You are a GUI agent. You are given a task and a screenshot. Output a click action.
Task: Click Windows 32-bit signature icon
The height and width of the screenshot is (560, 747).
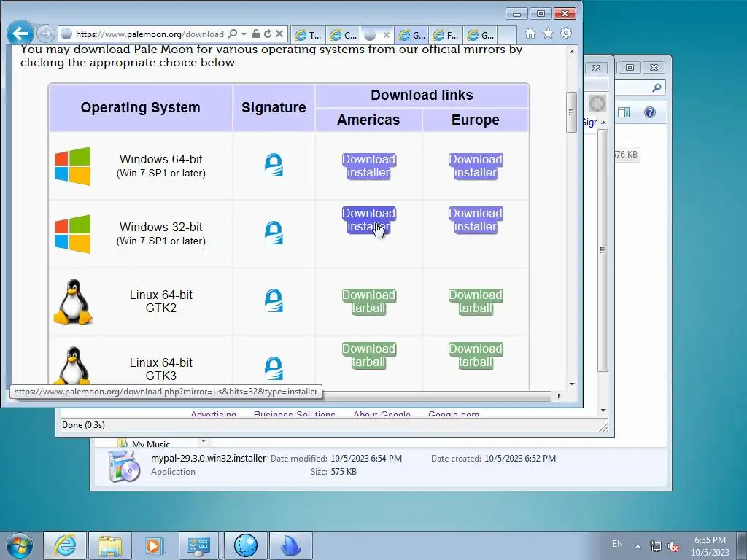click(x=274, y=233)
